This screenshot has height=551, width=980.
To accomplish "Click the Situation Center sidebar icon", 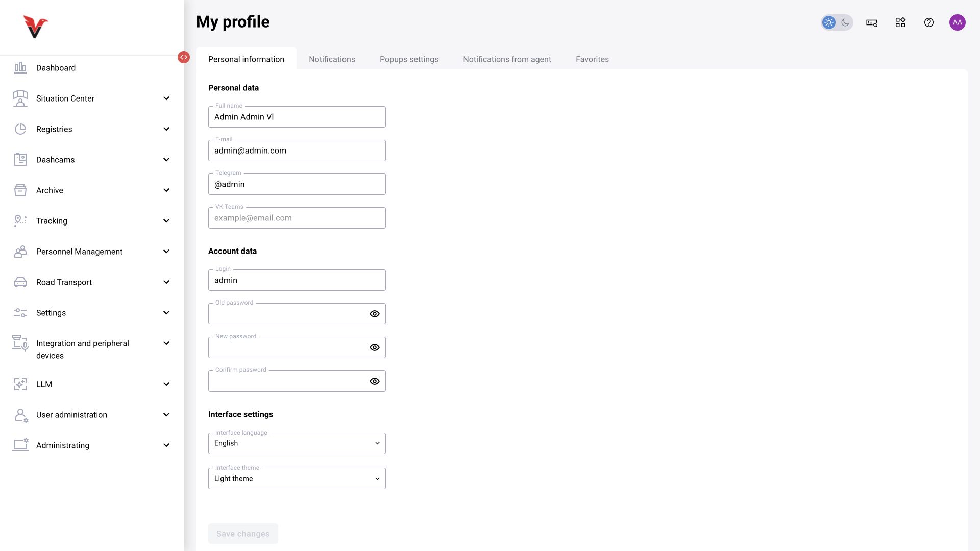I will (20, 98).
